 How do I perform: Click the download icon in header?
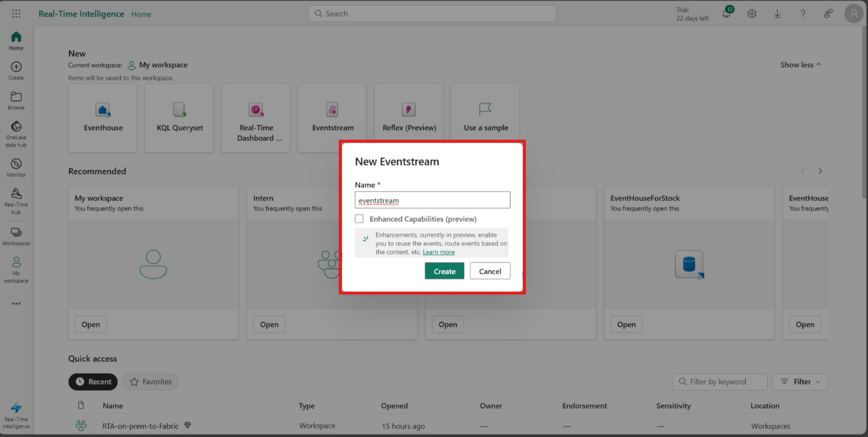pyautogui.click(x=777, y=14)
